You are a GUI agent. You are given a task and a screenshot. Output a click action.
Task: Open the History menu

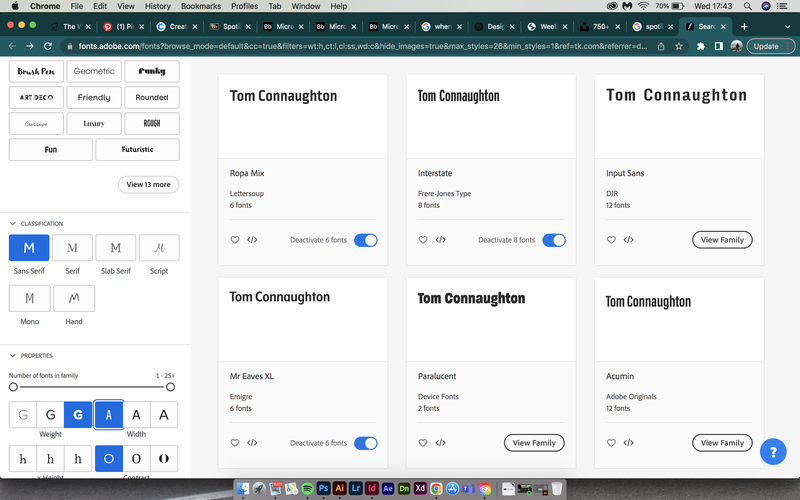158,6
